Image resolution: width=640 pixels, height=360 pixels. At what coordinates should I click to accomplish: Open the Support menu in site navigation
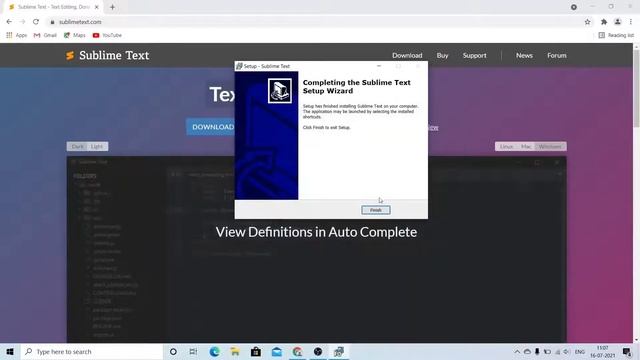pos(474,56)
